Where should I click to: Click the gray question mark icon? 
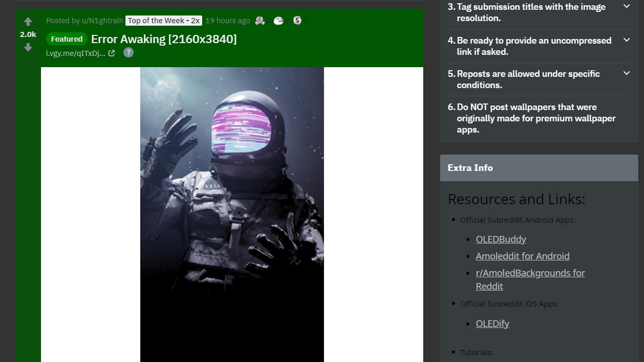pyautogui.click(x=128, y=53)
